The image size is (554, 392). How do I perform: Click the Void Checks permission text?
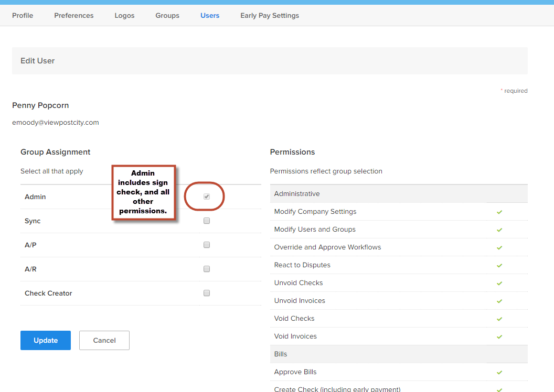point(294,318)
